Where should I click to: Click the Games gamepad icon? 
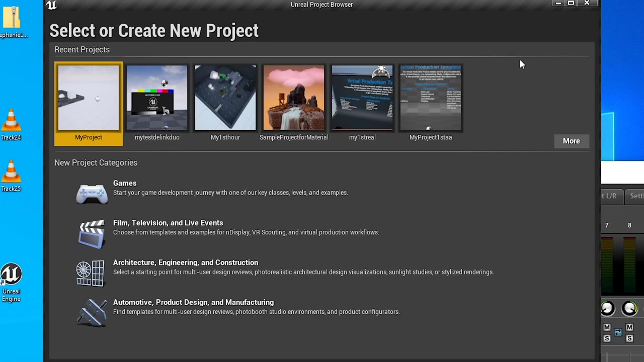[x=92, y=194]
